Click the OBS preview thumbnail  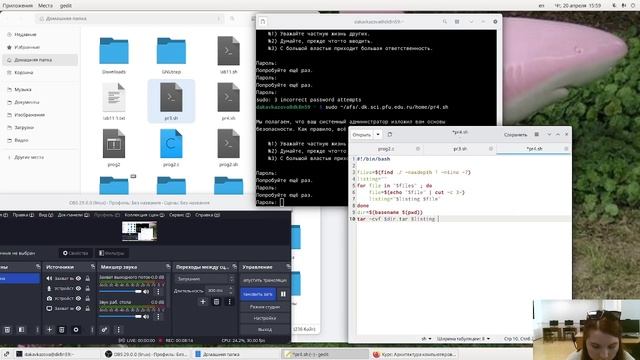(139, 231)
